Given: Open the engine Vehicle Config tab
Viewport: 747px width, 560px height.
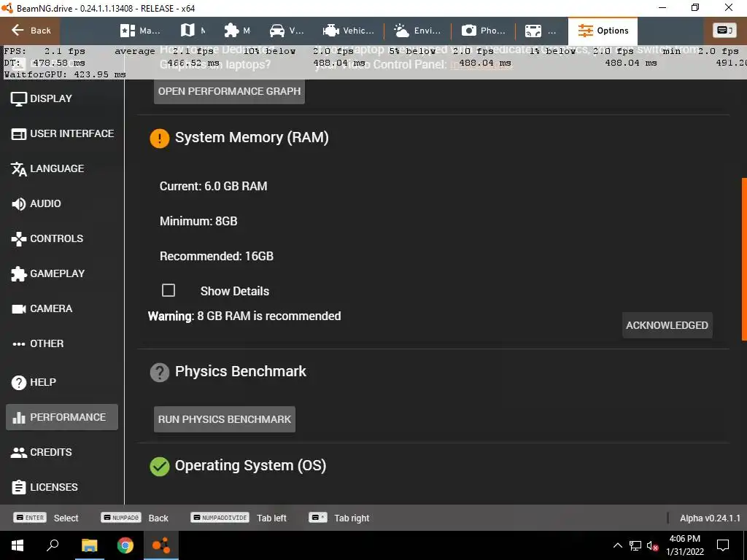Looking at the screenshot, I should pyautogui.click(x=348, y=31).
